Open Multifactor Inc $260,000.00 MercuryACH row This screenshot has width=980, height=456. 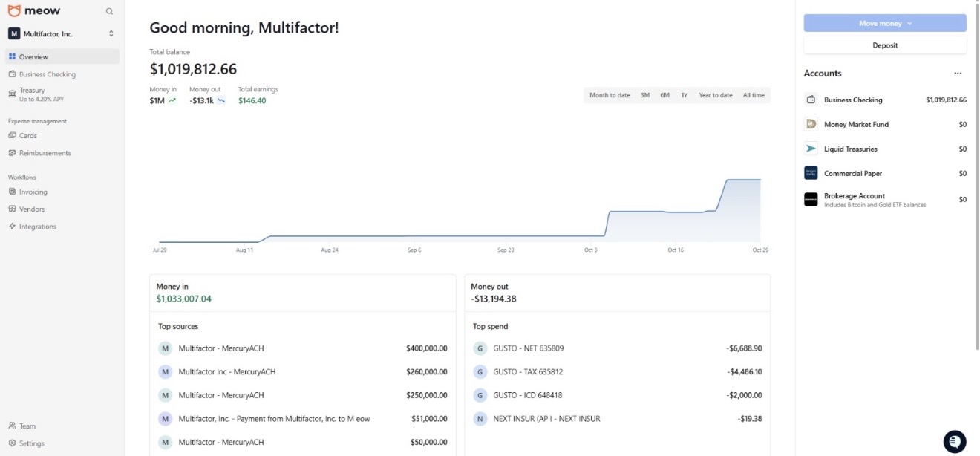[303, 371]
